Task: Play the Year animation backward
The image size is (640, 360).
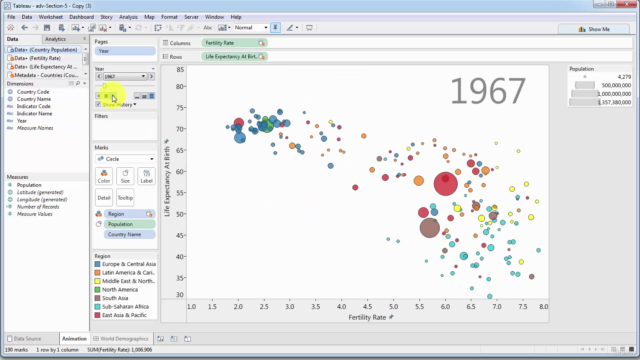Action: pyautogui.click(x=99, y=96)
